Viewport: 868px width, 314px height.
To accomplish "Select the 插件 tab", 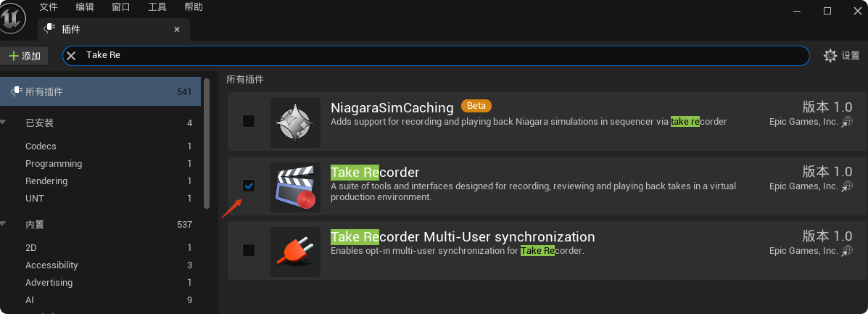I will pos(113,29).
